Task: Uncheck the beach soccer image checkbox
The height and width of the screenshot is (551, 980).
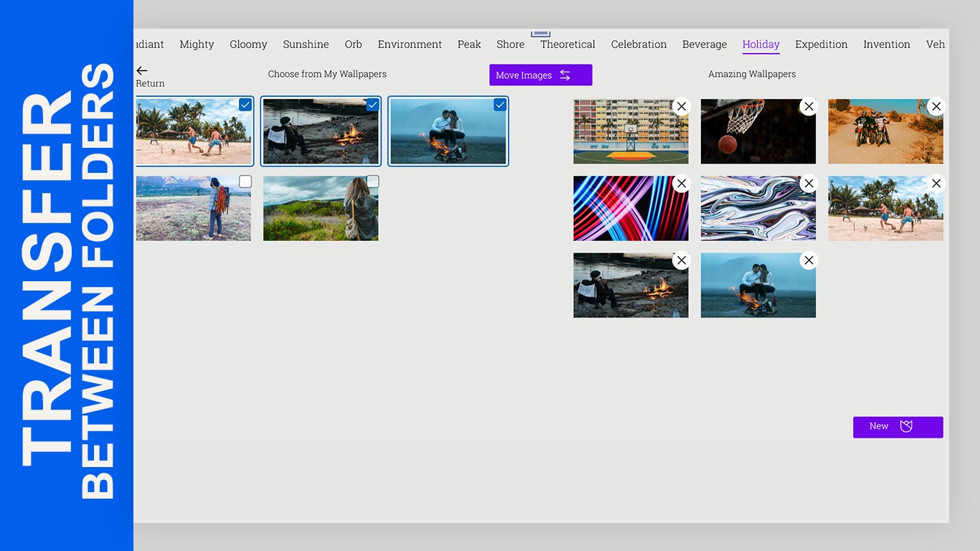Action: click(x=245, y=105)
